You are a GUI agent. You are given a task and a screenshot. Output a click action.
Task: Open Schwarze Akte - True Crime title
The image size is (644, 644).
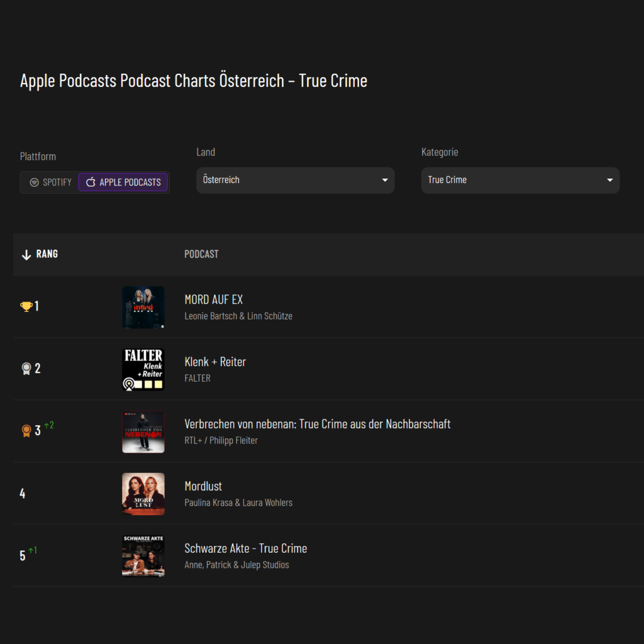coord(246,548)
